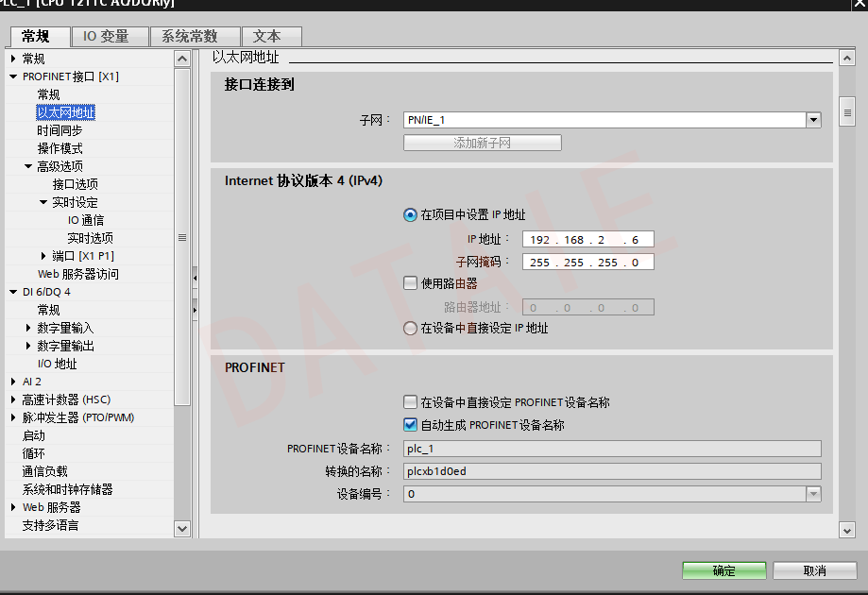Collapse the 高级选项 tree node
Viewport: 868px width, 595px height.
click(29, 166)
